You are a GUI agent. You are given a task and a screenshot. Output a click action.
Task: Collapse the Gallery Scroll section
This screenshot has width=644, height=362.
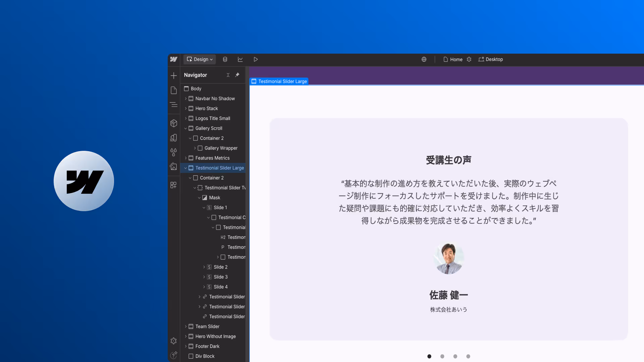[x=185, y=128]
